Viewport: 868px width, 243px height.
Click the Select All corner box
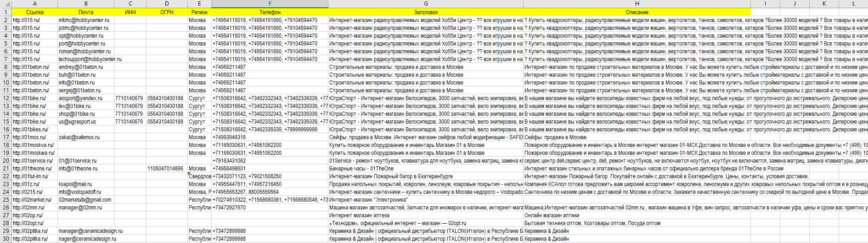point(6,4)
